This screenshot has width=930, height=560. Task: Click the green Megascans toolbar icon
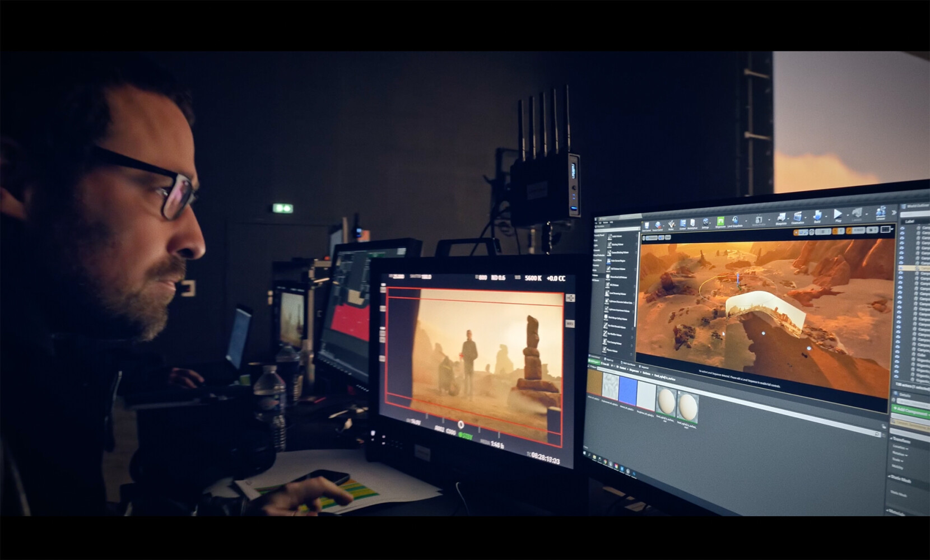pyautogui.click(x=720, y=221)
